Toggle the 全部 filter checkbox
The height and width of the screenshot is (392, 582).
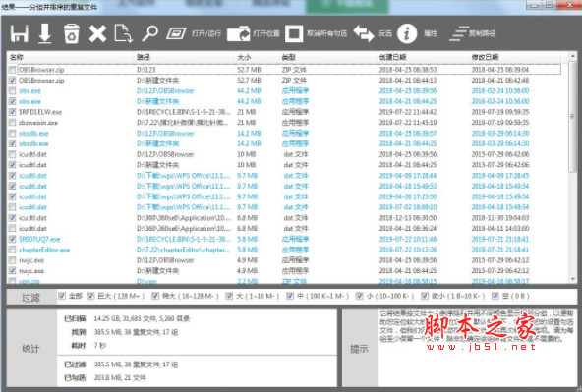tap(62, 296)
